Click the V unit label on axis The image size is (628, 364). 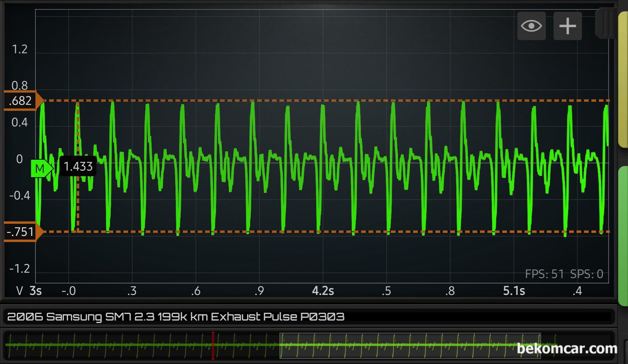[x=19, y=291]
